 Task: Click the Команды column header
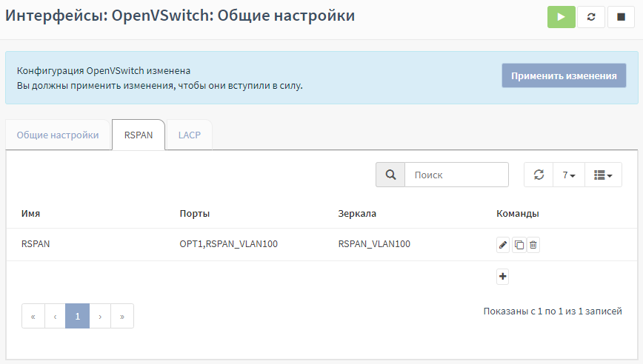point(518,214)
